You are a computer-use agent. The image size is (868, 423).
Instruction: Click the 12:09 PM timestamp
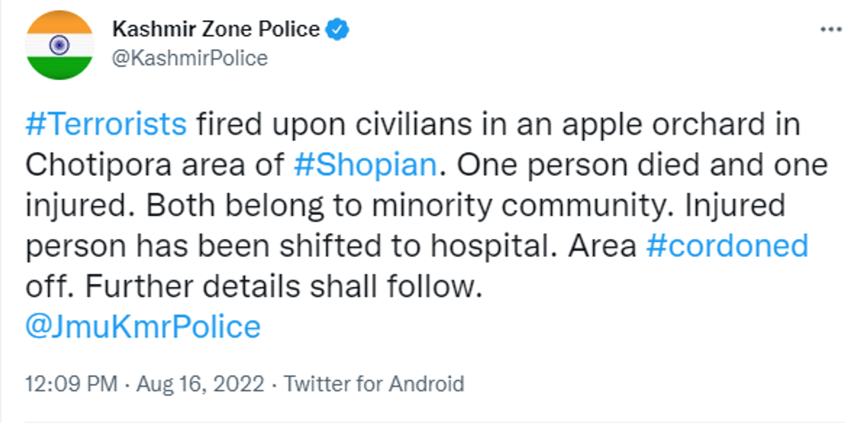coord(71,384)
